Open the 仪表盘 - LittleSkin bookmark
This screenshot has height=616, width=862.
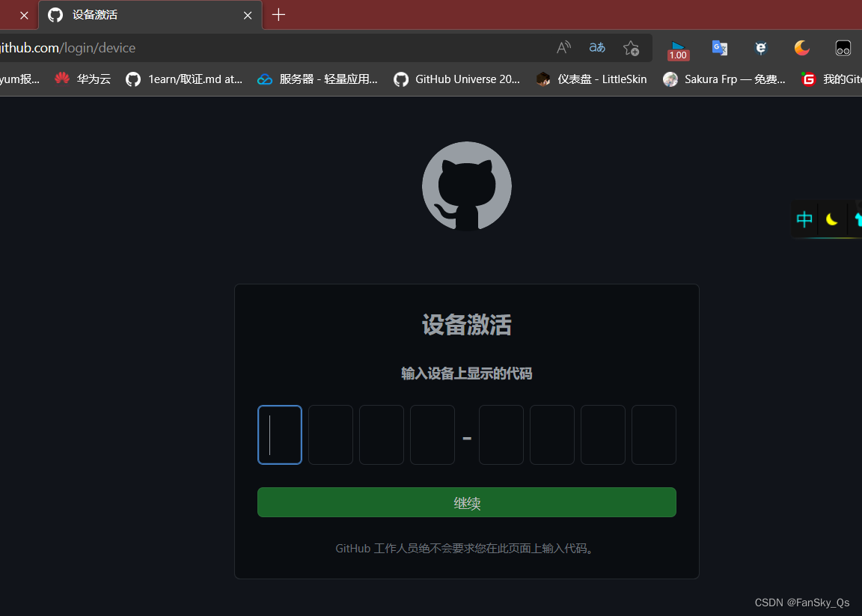pos(592,79)
